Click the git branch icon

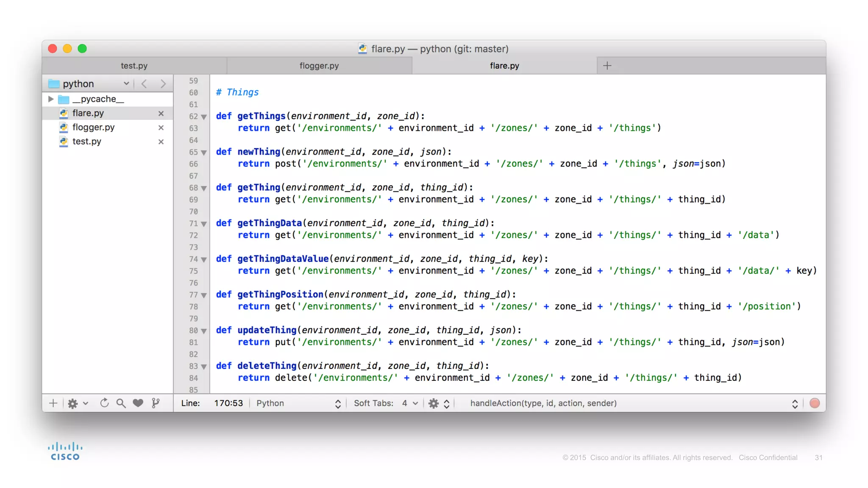coord(156,403)
